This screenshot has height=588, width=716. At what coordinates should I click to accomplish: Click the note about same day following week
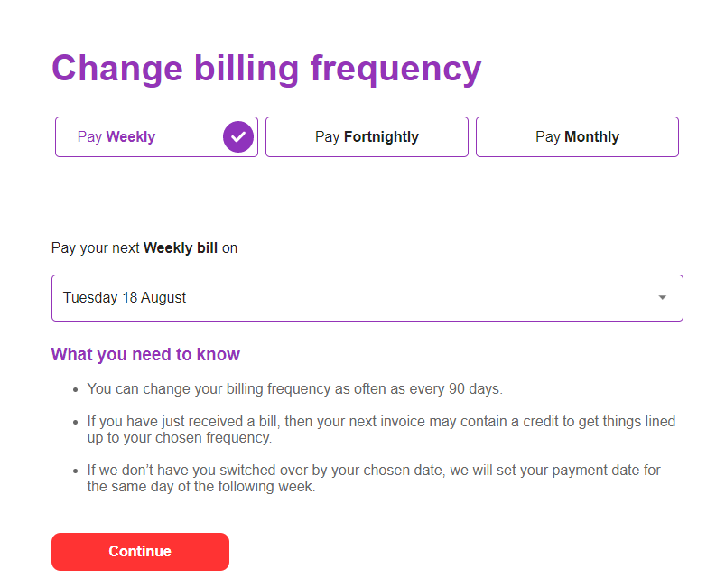(374, 479)
